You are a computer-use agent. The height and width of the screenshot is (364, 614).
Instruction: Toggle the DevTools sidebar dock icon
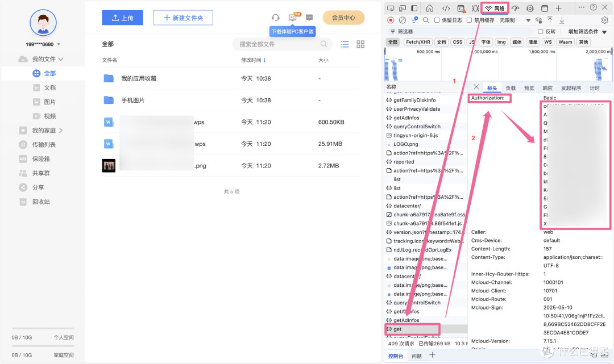pyautogui.click(x=414, y=8)
